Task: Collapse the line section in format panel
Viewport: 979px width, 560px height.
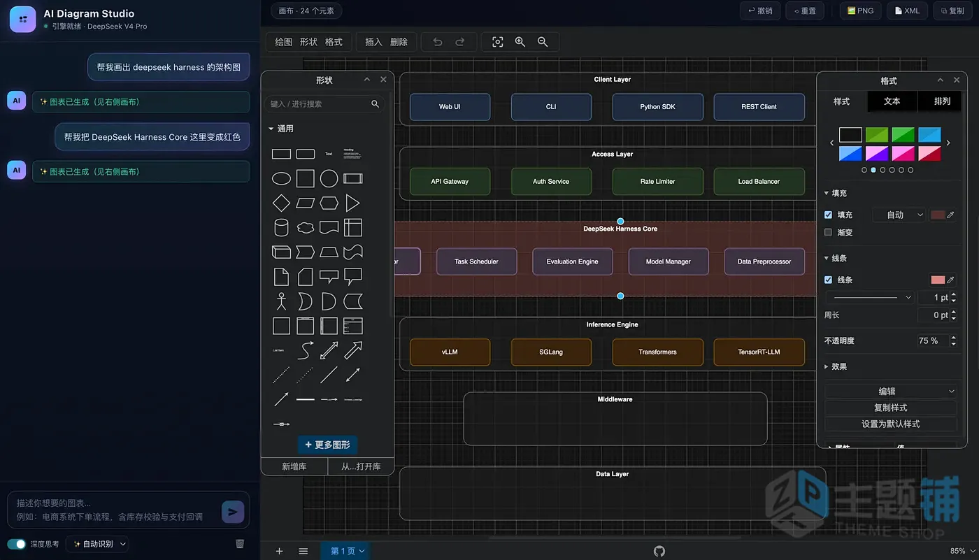Action: [836, 259]
